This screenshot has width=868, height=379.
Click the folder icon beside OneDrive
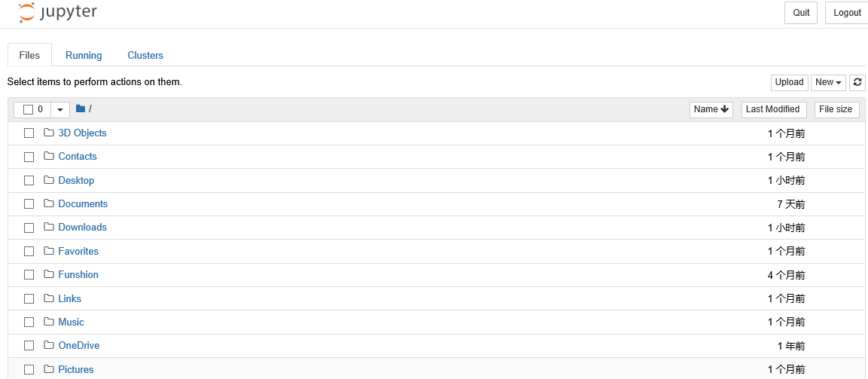coord(49,346)
